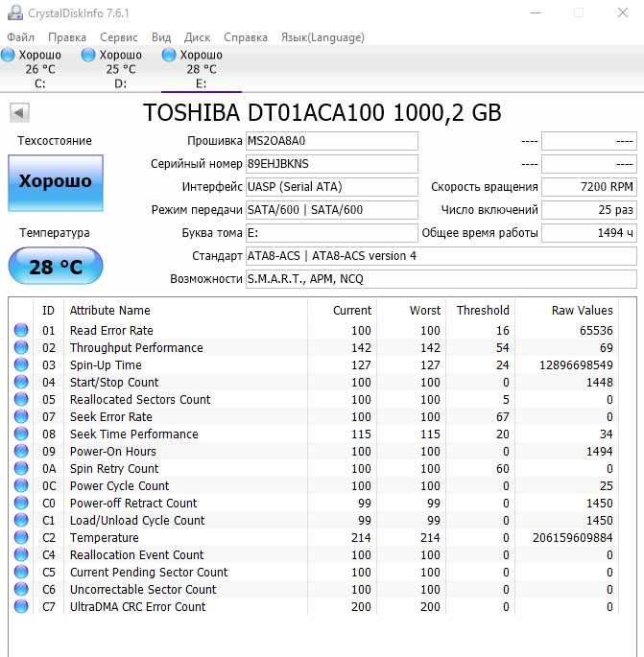Click the 28 °C temperature button

(56, 266)
